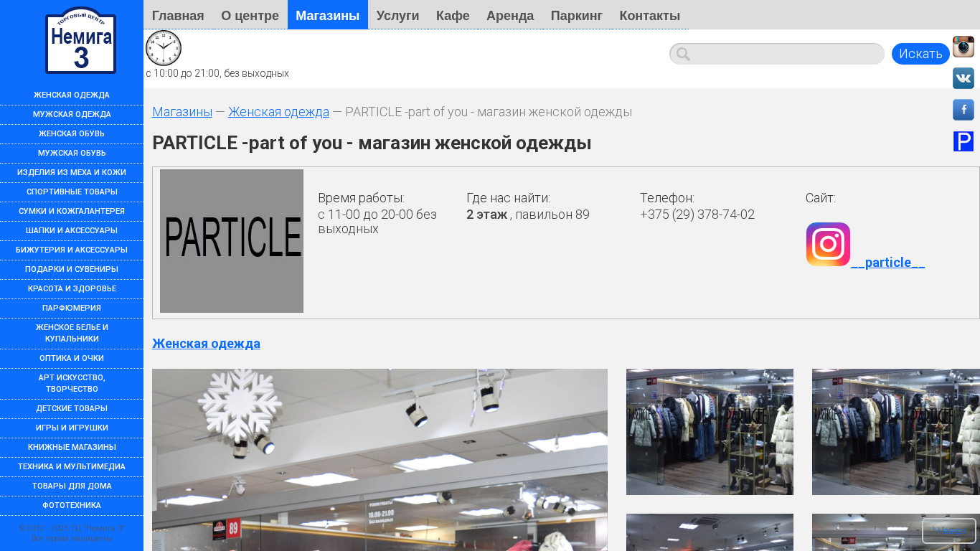Click the large Instagram logo under Сайт
This screenshot has height=551, width=980.
(828, 245)
